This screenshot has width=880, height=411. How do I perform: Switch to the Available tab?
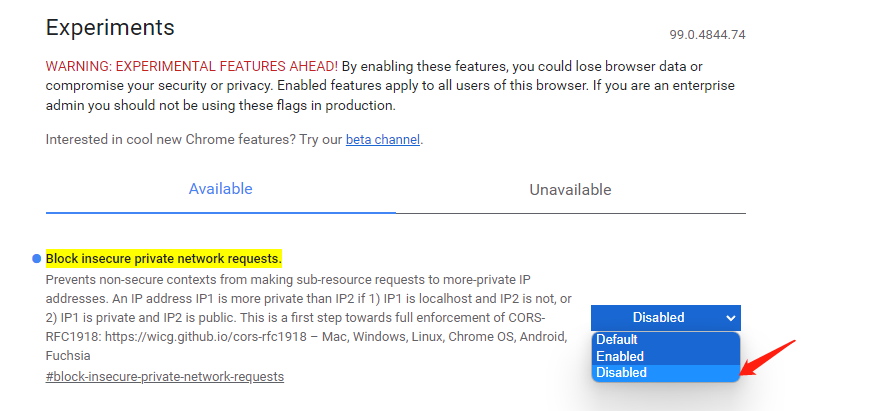pos(221,189)
